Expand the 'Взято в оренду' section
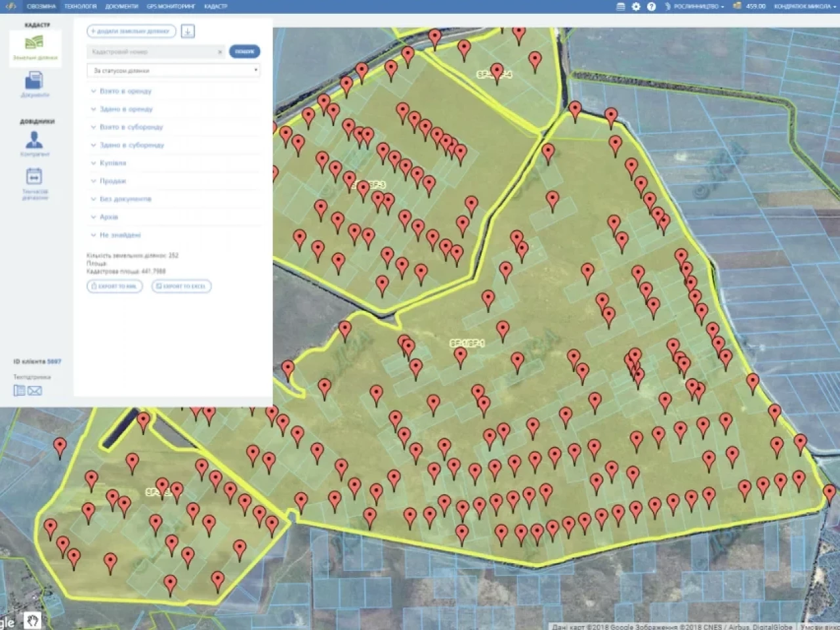840x630 pixels. tap(125, 91)
